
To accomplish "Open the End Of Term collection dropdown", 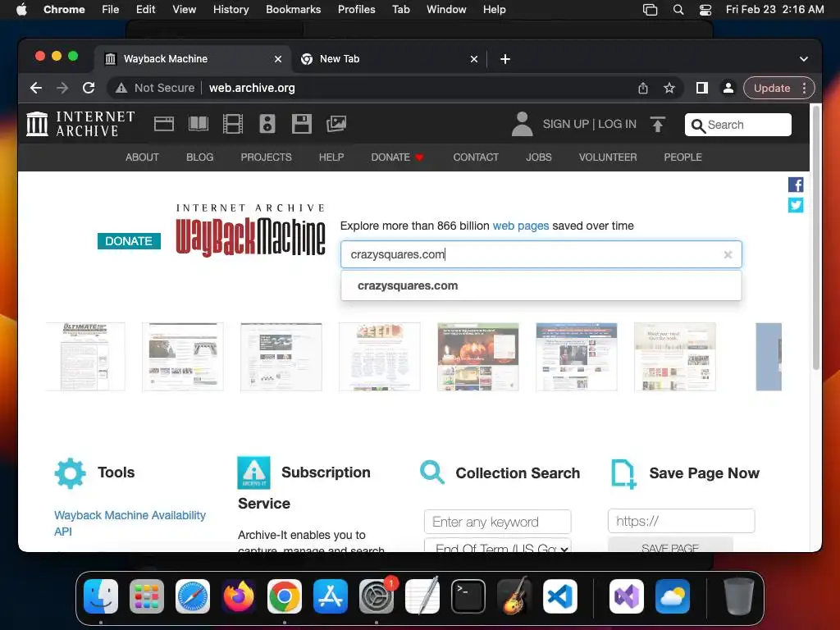I will [498, 546].
